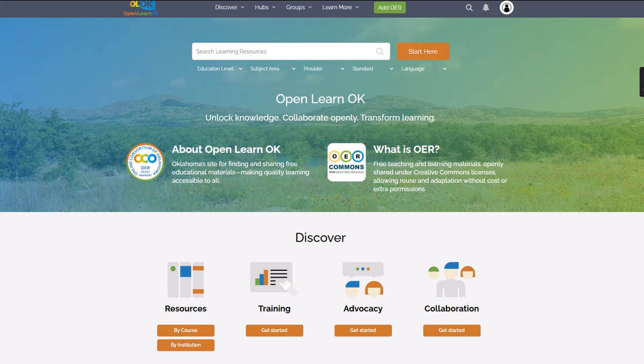Click the Start Here button
Image resolution: width=644 pixels, height=364 pixels.
[x=423, y=51]
